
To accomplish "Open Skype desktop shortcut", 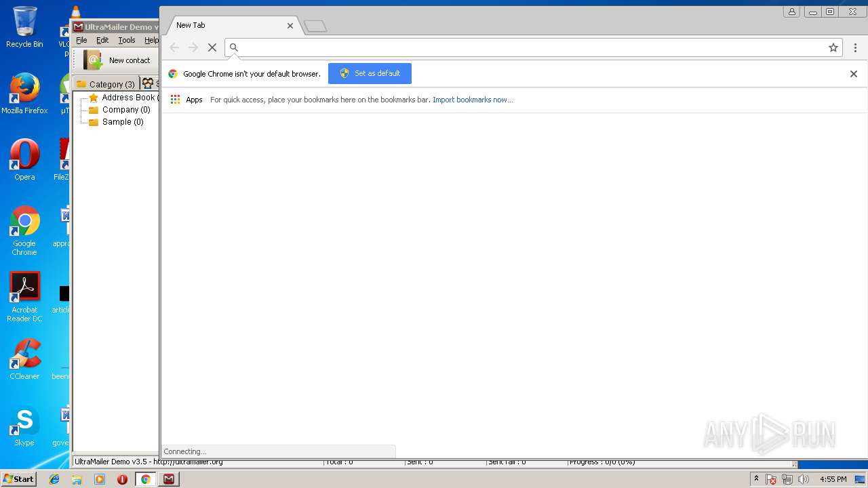I will tap(24, 426).
